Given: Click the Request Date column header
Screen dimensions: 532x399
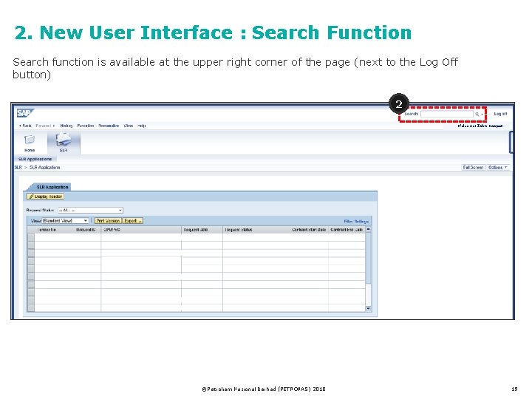Looking at the screenshot, I should (196, 230).
